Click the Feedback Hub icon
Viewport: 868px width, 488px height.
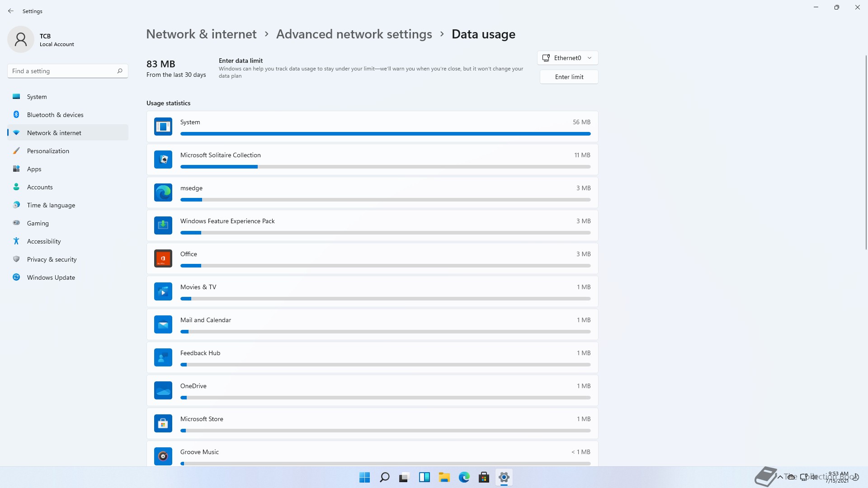point(163,357)
